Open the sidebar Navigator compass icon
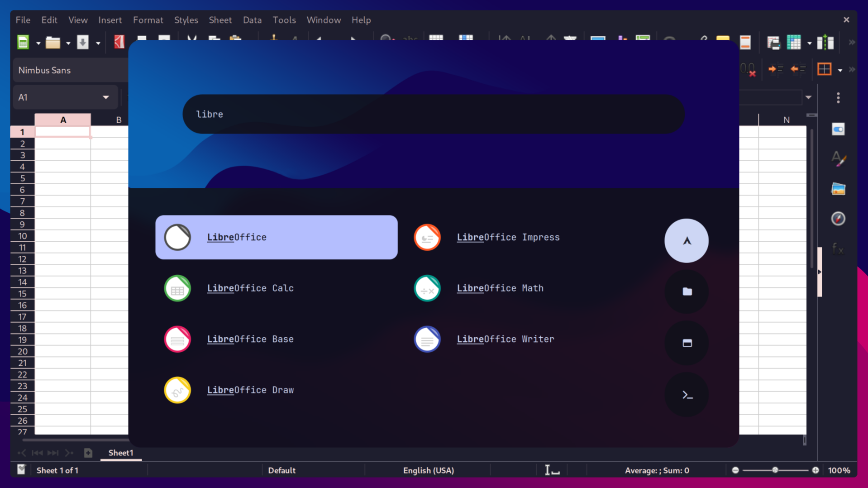The height and width of the screenshot is (488, 868). pos(838,219)
